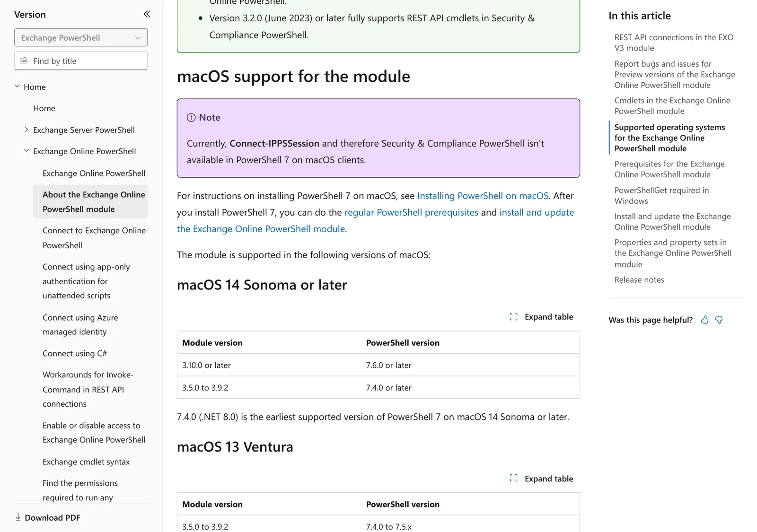Screen dimensions: 757x532
Task: Focus the Find by title search field
Action: (x=81, y=61)
